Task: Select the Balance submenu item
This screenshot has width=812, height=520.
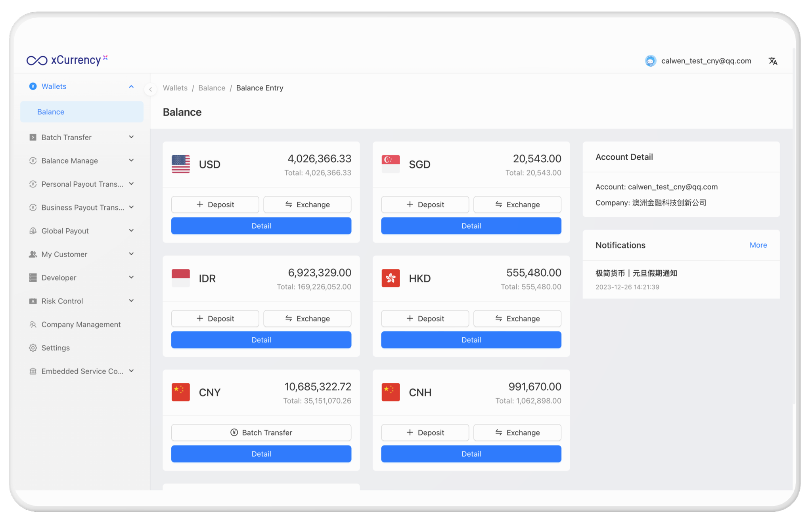Action: pos(51,112)
